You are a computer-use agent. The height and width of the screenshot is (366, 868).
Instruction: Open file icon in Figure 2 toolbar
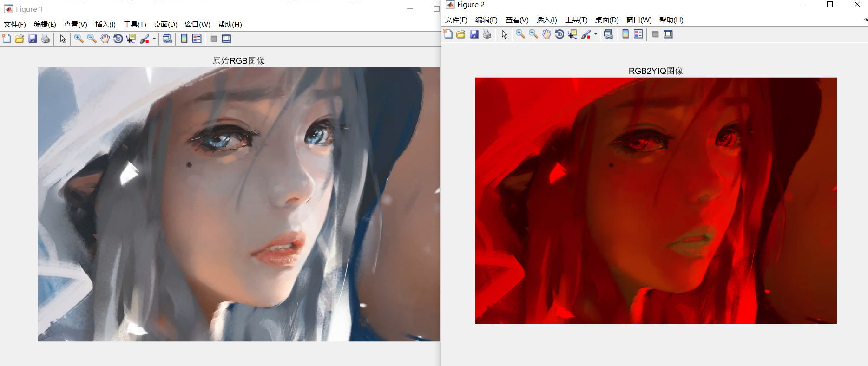(461, 34)
